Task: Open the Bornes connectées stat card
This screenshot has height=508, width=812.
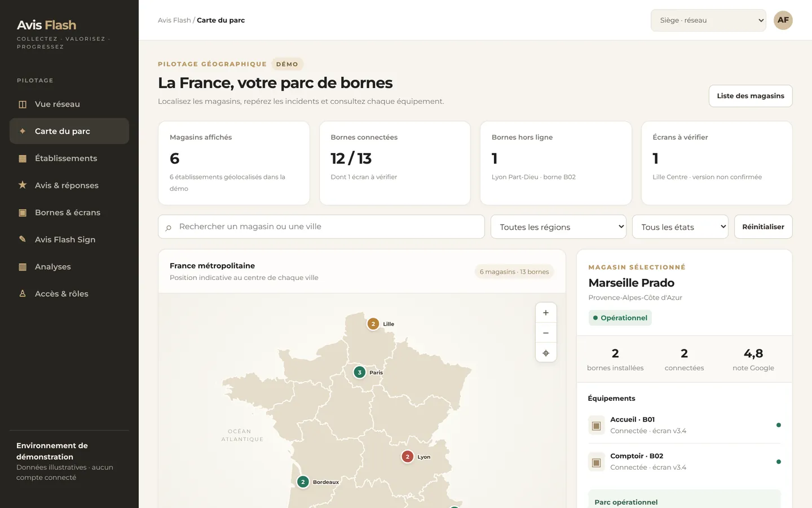Action: (x=395, y=163)
